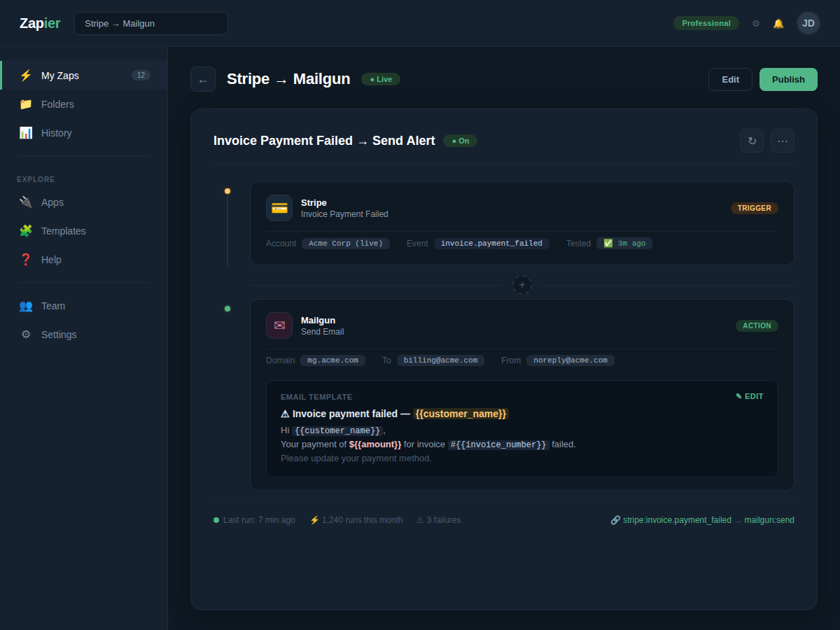Click the Edit button in the header
The width and height of the screenshot is (840, 630).
pyautogui.click(x=730, y=79)
